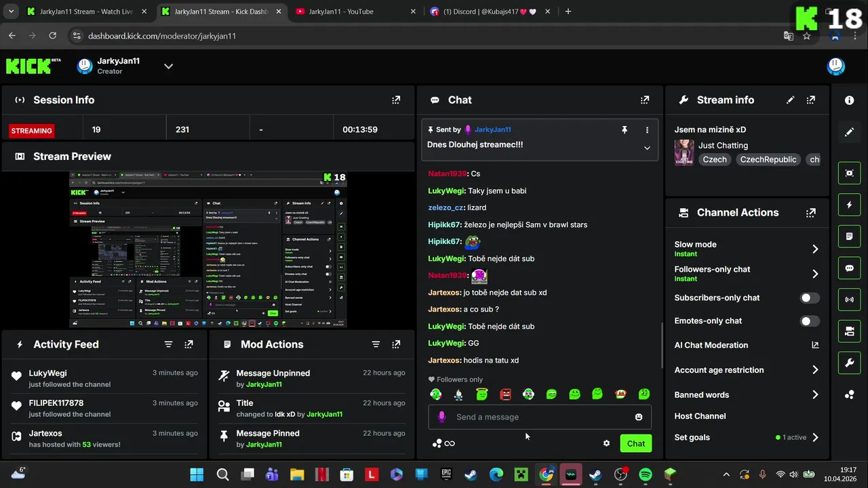The height and width of the screenshot is (488, 868).
Task: Open pinned message three-dot options menu
Action: [x=647, y=129]
